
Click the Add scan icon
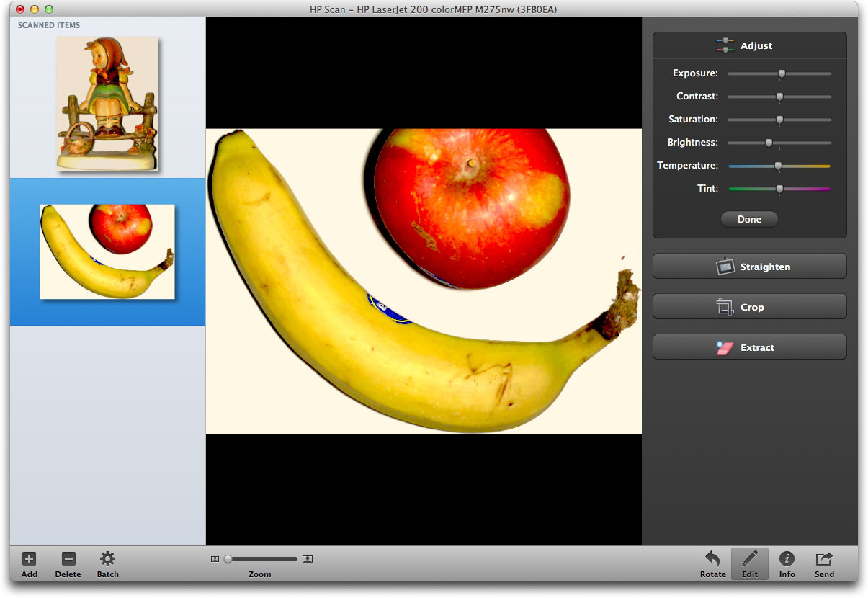(x=29, y=559)
